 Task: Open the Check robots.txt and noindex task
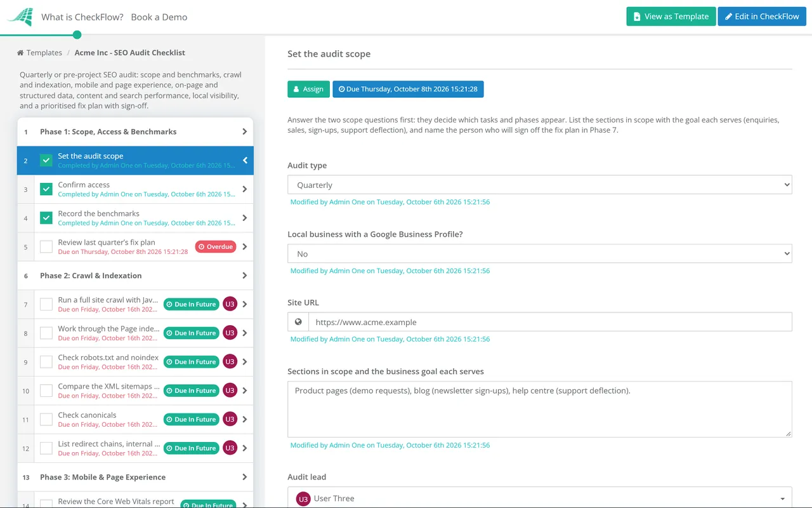[x=135, y=362]
